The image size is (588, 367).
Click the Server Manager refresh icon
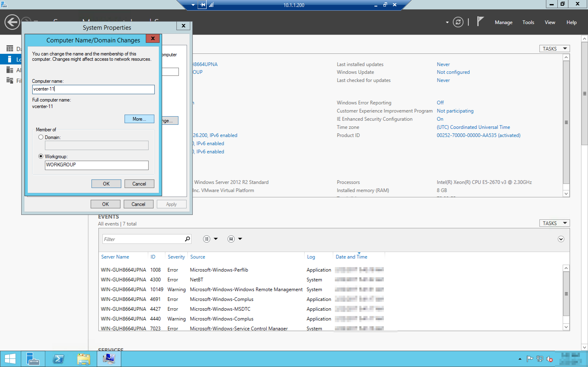(x=458, y=22)
